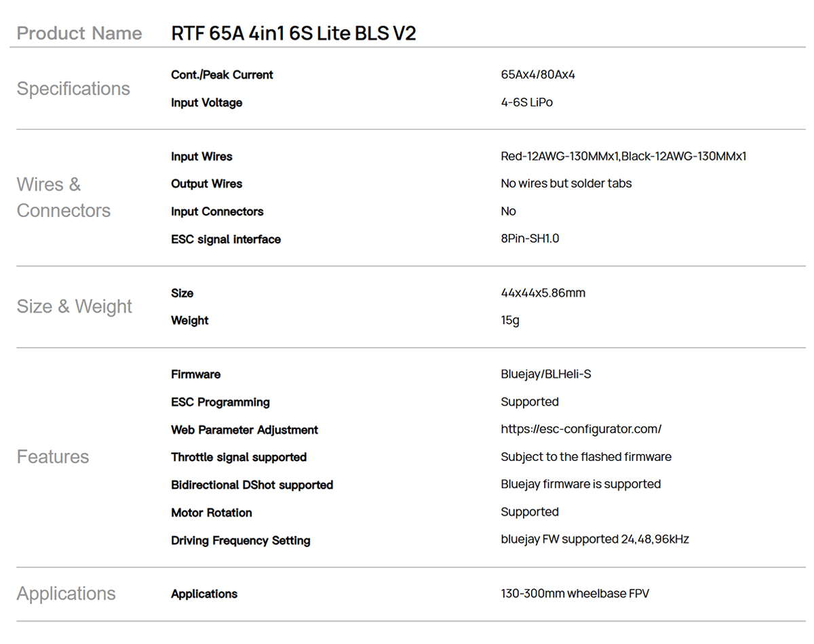Click the 44x44x5.86mm size value

(x=543, y=293)
